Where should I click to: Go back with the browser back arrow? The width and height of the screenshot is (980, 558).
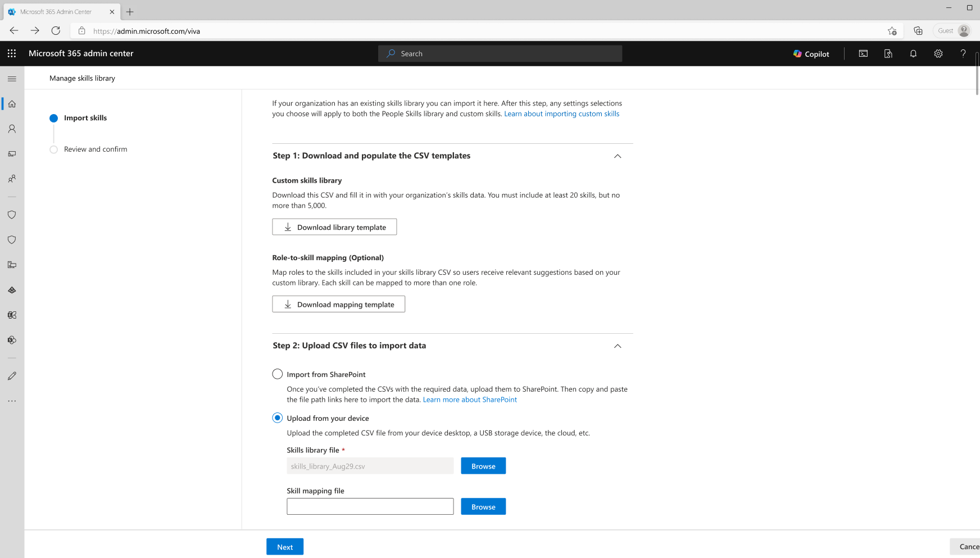coord(14,30)
